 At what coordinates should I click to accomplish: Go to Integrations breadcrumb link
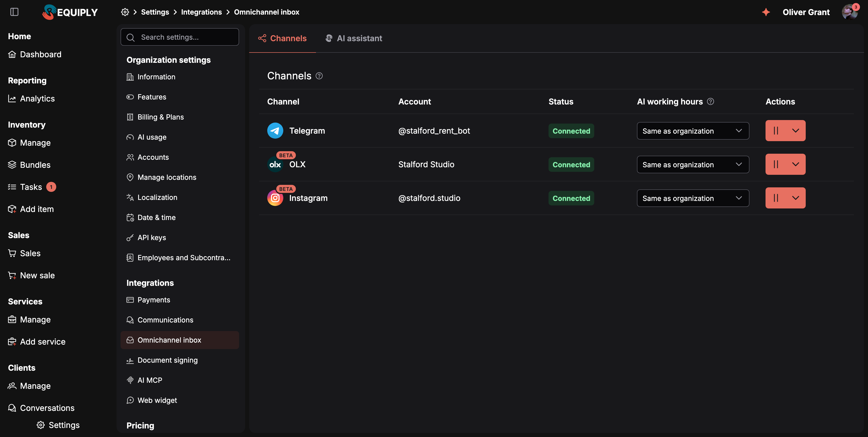tap(201, 12)
